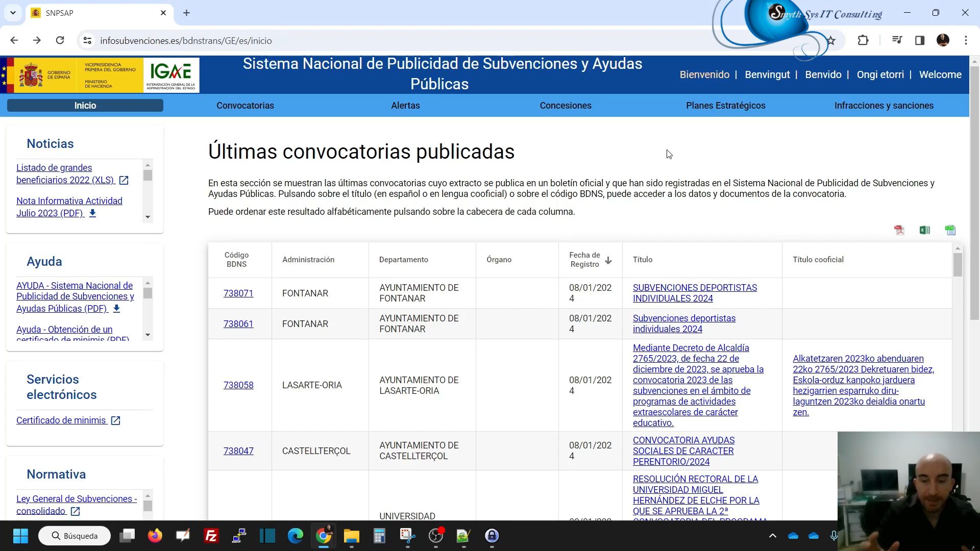This screenshot has width=980, height=551.
Task: Reload the page with browser refresh
Action: (60, 40)
